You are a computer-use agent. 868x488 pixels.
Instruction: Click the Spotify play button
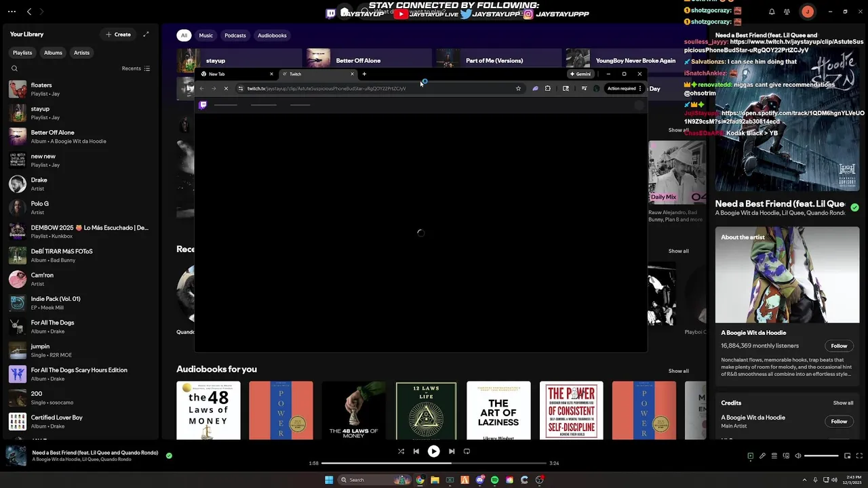pos(433,451)
